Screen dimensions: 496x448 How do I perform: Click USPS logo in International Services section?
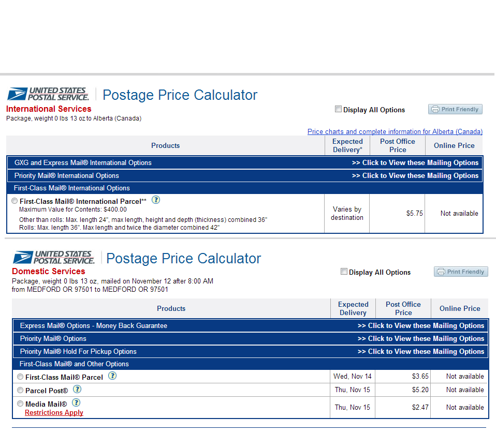(48, 94)
